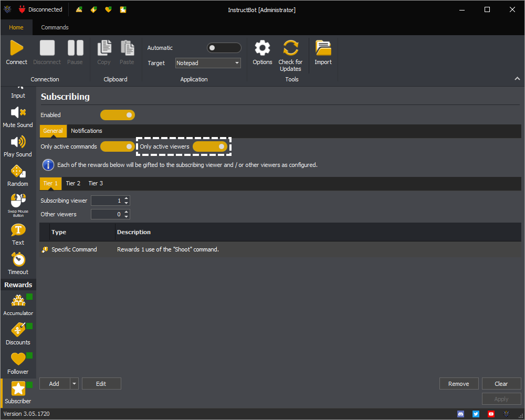This screenshot has height=420, width=525.
Task: Open Options gear icon
Action: tap(262, 48)
